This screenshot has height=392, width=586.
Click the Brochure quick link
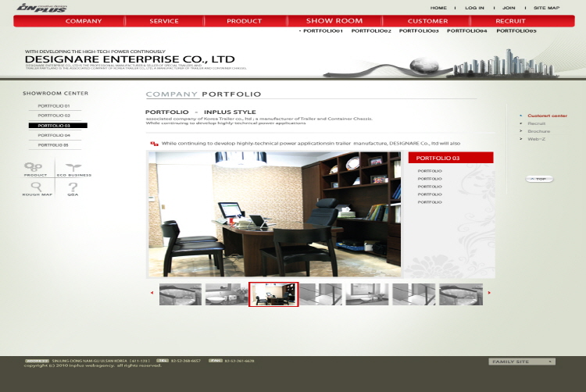tap(538, 131)
